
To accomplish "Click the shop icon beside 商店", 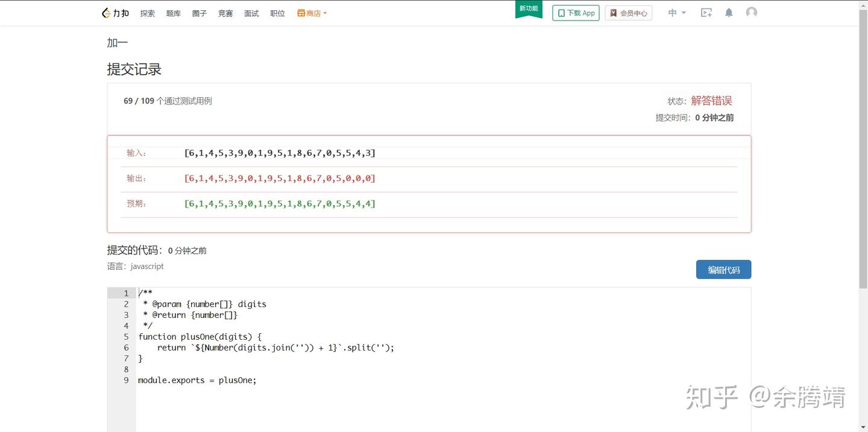I will (x=301, y=13).
